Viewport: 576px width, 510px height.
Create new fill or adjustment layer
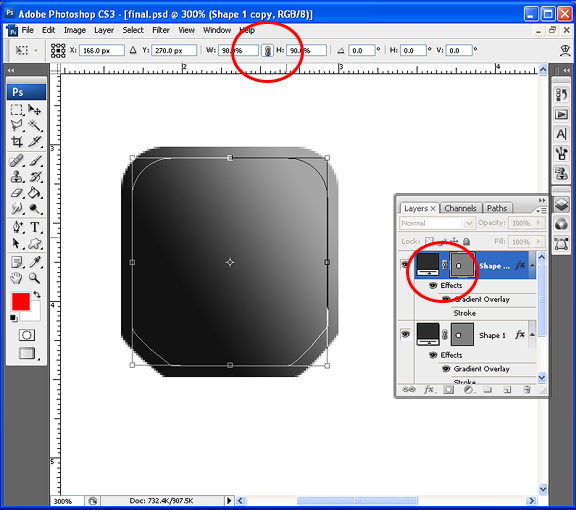(x=468, y=389)
